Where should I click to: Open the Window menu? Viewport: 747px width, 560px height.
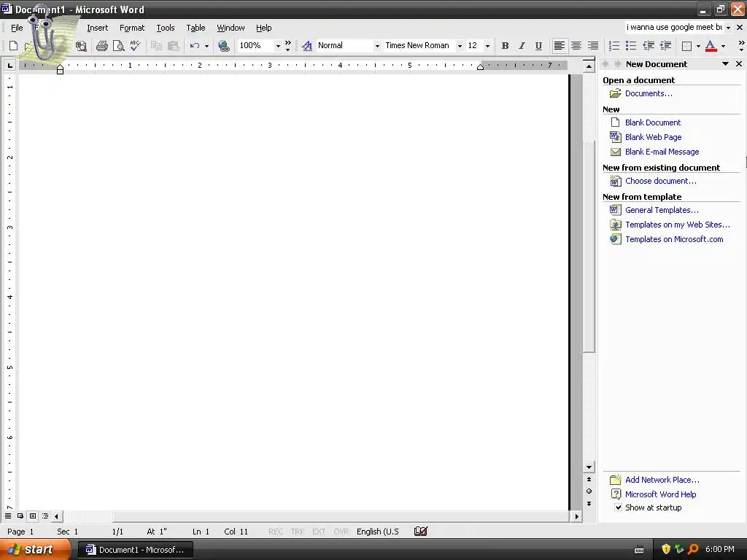click(231, 28)
